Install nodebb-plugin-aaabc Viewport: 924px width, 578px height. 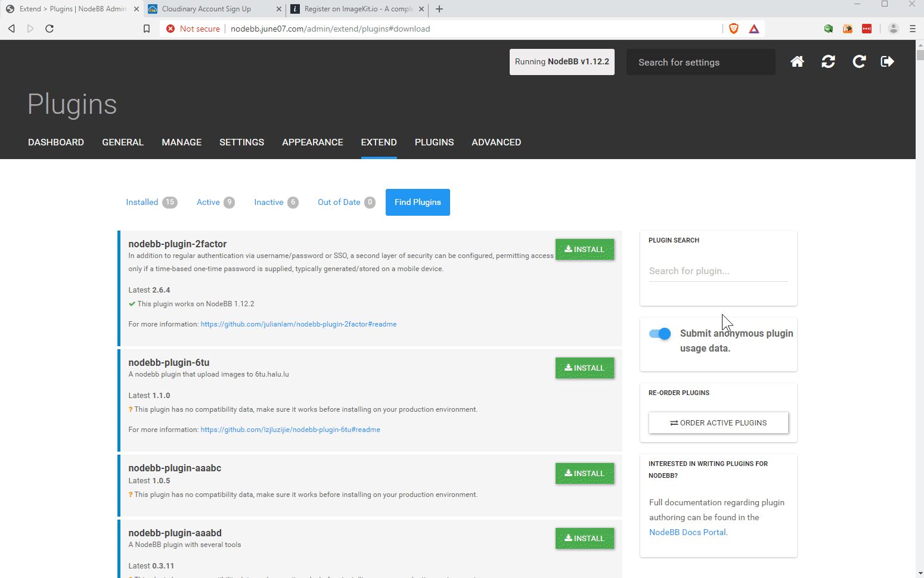[585, 473]
